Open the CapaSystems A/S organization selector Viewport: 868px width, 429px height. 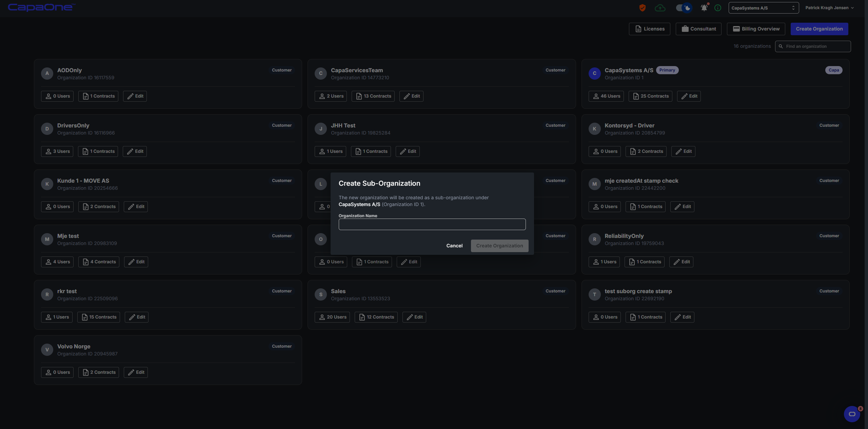764,8
